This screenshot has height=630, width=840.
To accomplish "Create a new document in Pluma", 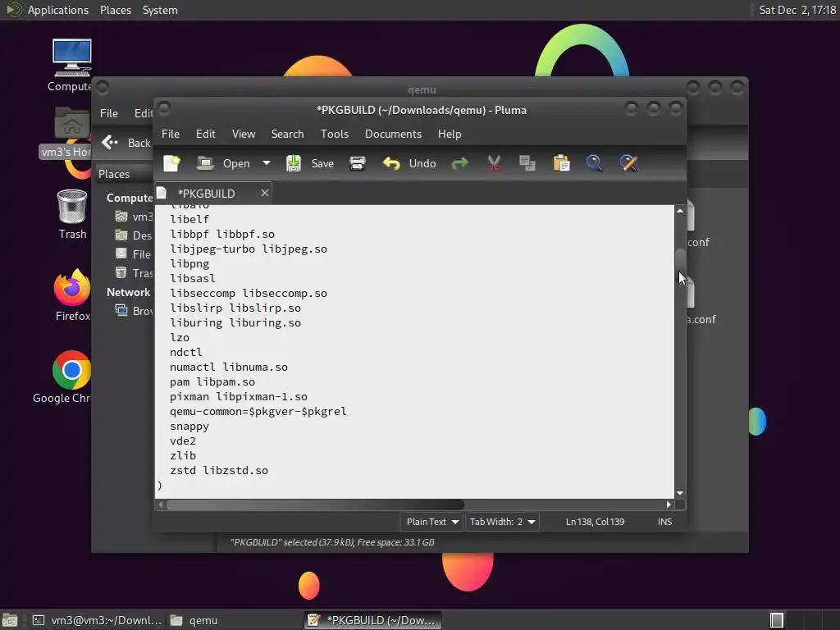I will pos(172,163).
